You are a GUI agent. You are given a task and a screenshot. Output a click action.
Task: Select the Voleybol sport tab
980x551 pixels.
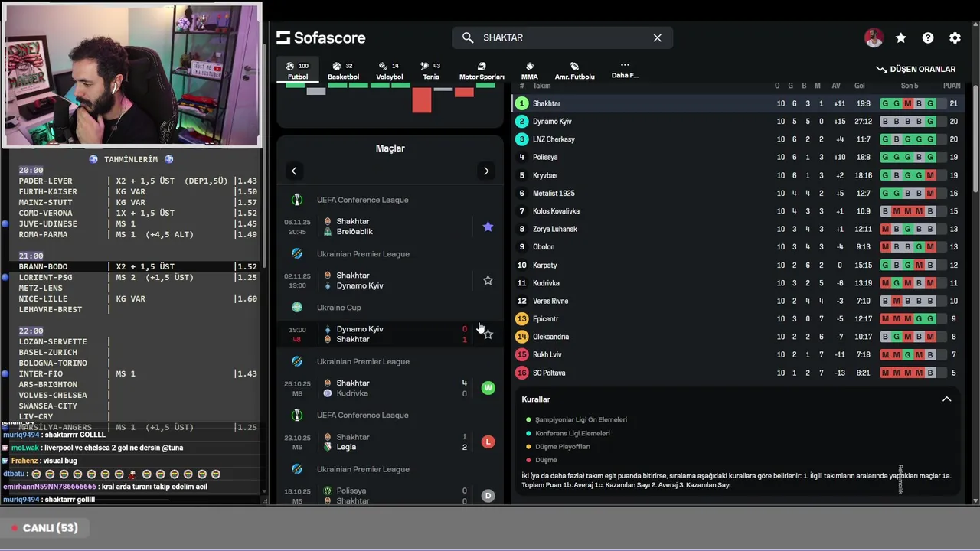pos(389,70)
